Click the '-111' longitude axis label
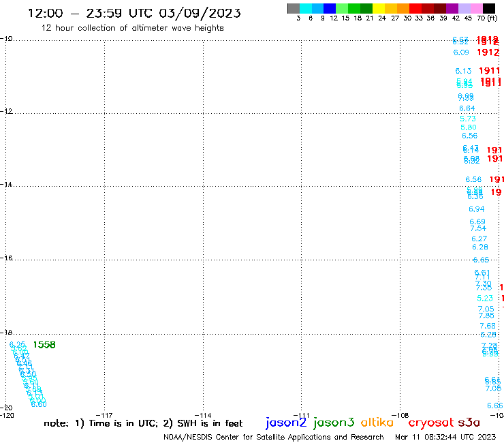The width and height of the screenshot is (504, 443). tap(302, 415)
